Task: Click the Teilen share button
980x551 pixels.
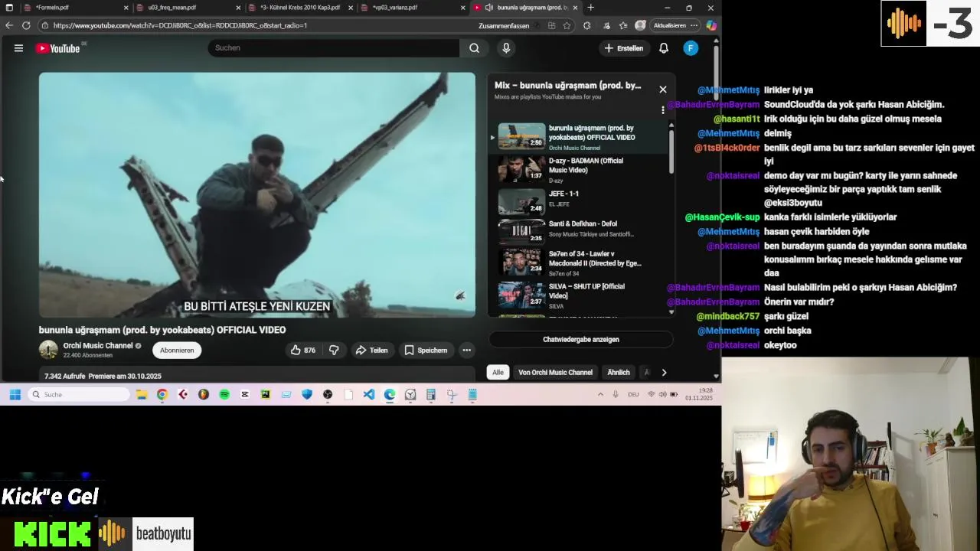Action: (x=371, y=350)
